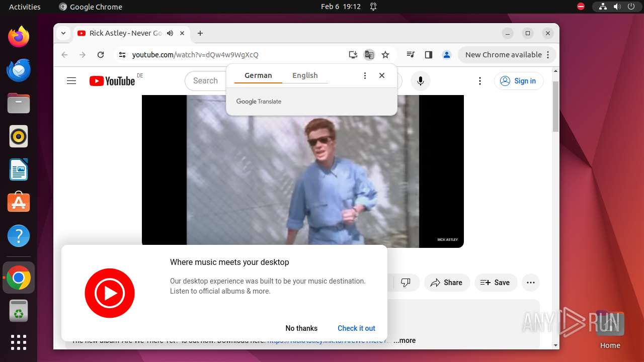Go forward in browser history
Image resolution: width=644 pixels, height=362 pixels.
pyautogui.click(x=83, y=55)
